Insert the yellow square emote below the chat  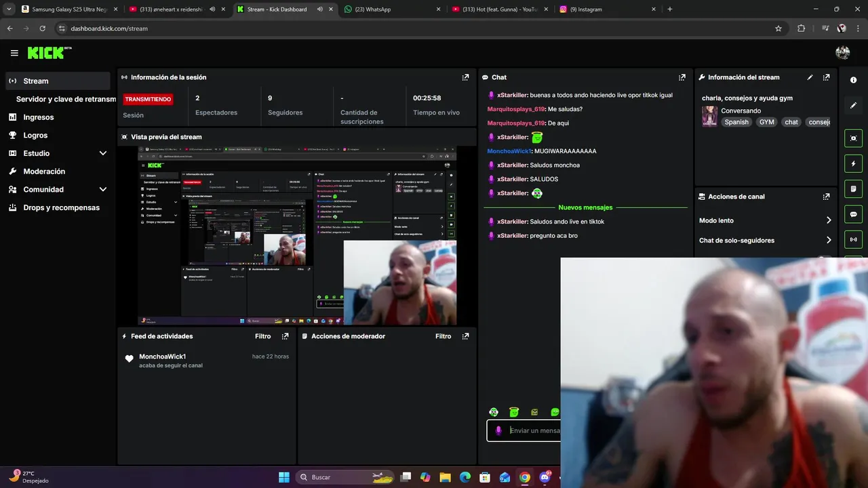534,412
